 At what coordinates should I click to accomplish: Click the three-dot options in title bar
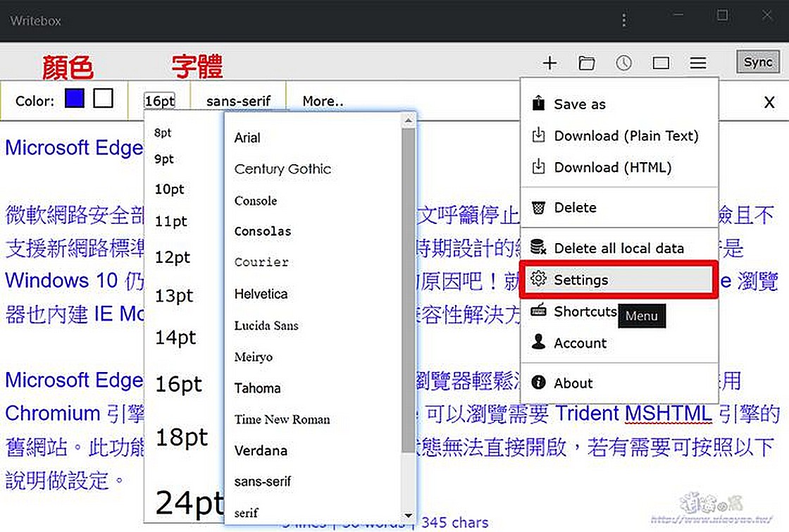point(624,20)
